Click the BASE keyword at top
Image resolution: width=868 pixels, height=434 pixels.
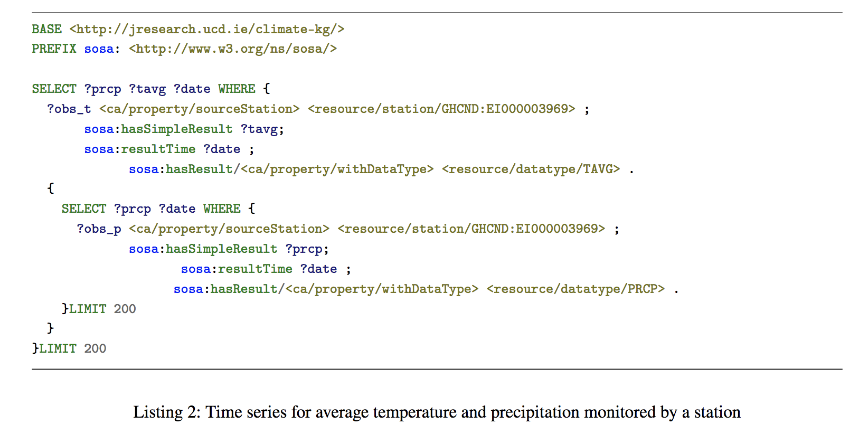point(46,29)
